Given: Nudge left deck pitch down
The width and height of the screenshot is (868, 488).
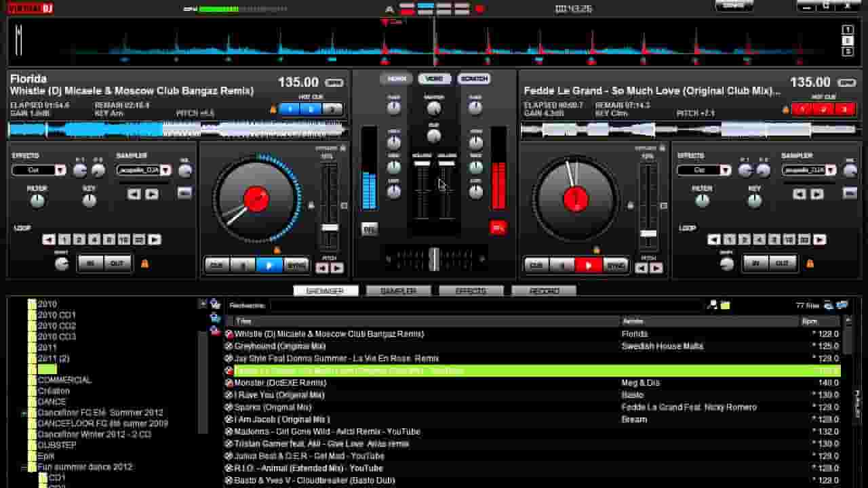Looking at the screenshot, I should tap(322, 268).
